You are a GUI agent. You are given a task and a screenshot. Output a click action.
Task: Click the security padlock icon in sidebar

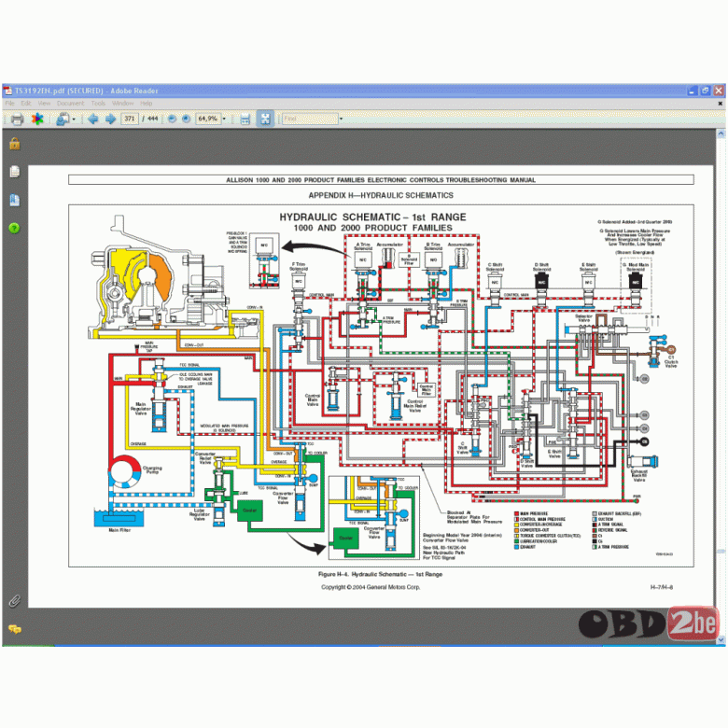(x=15, y=144)
